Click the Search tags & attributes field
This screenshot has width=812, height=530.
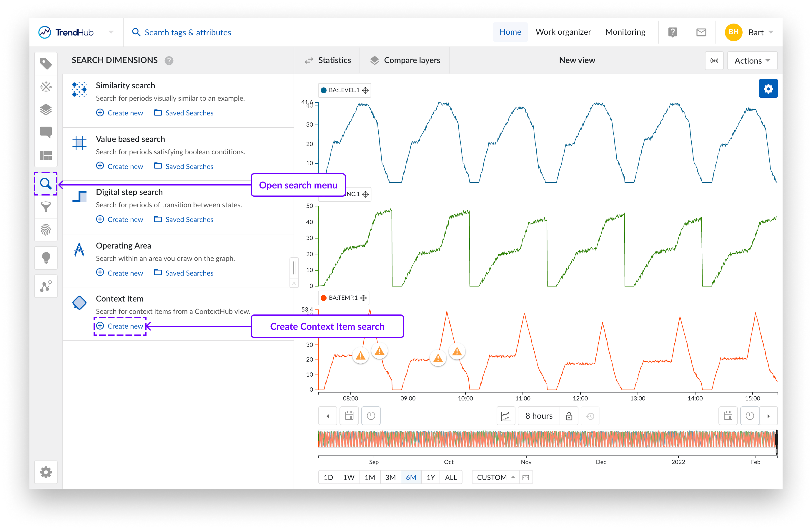[x=188, y=32]
